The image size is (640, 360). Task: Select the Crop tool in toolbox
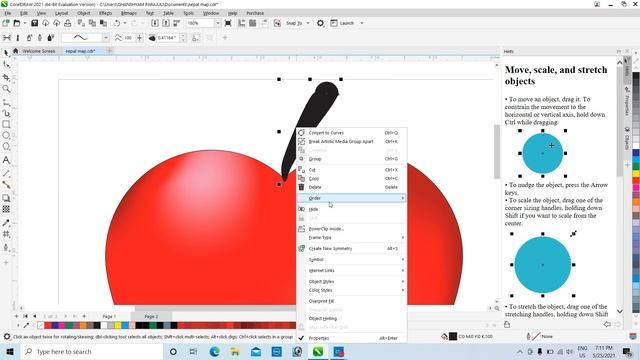point(6,77)
